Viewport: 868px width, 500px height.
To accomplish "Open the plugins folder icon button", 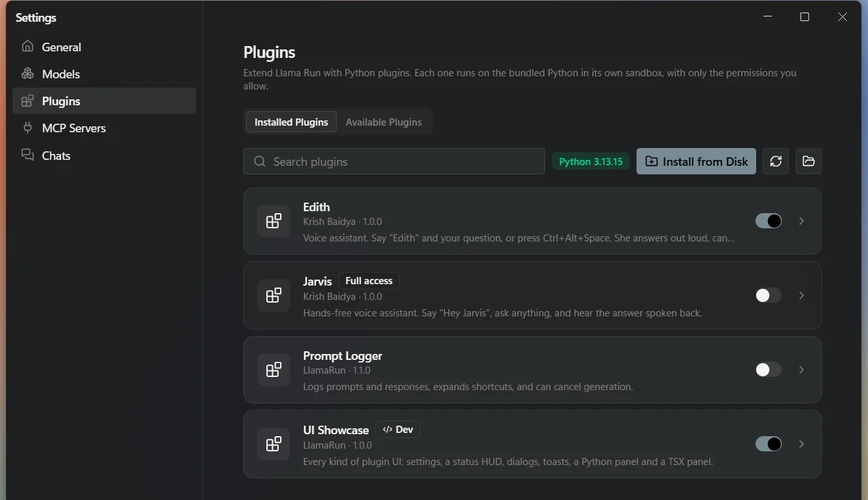I will point(809,161).
